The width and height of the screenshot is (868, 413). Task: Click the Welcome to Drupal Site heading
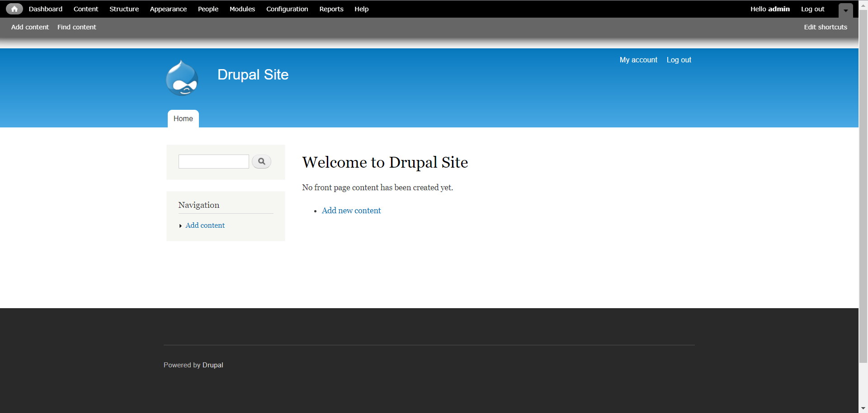385,162
